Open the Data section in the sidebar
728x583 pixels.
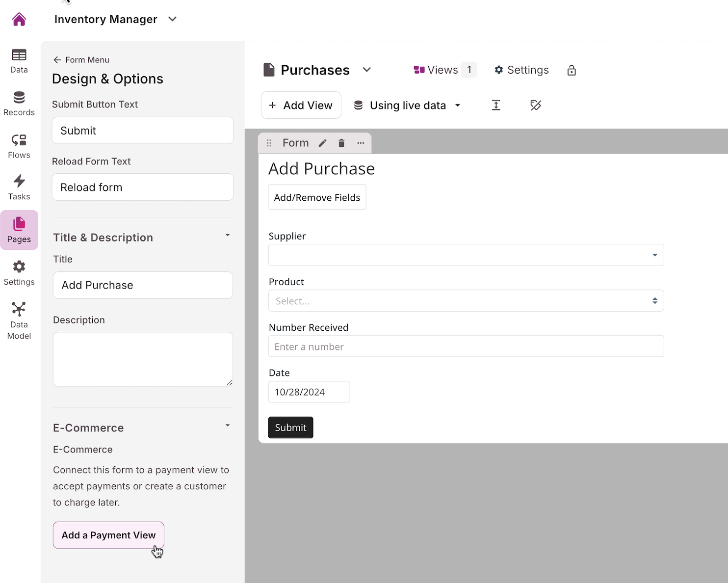click(x=19, y=61)
